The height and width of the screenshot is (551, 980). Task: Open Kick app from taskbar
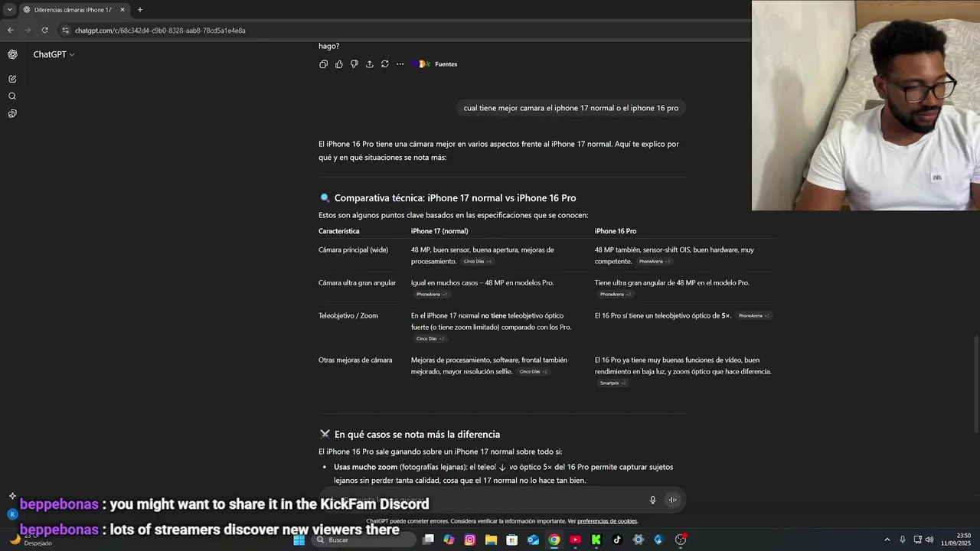pos(596,540)
